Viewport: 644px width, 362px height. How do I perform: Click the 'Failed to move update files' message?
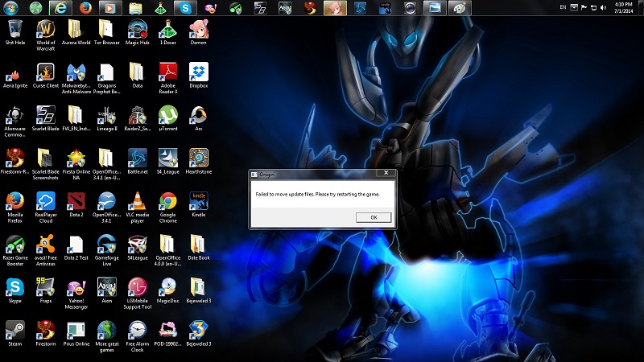[x=317, y=194]
